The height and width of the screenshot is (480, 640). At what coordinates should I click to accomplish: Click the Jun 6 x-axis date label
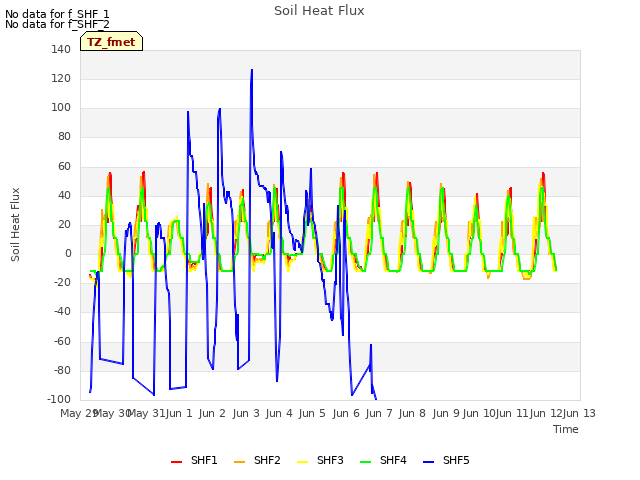point(346,413)
